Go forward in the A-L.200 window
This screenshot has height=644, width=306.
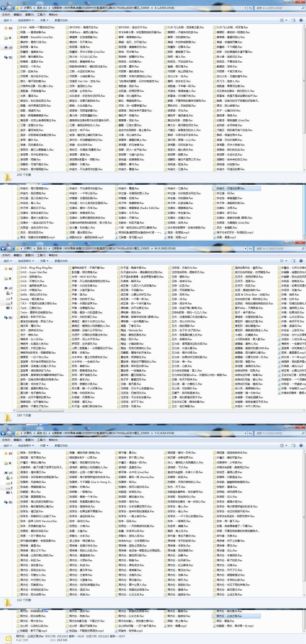[9, 8]
